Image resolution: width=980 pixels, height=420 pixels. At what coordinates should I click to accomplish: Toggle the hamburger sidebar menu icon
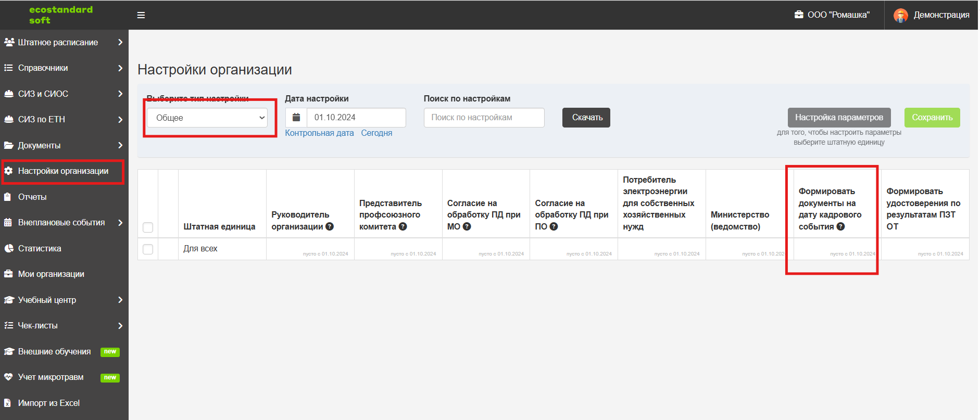pyautogui.click(x=141, y=15)
